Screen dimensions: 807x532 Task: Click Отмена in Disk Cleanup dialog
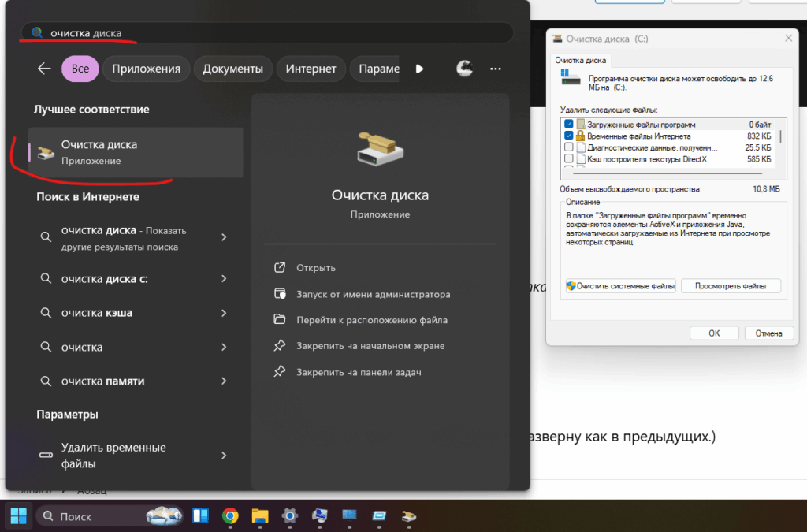[x=768, y=333]
